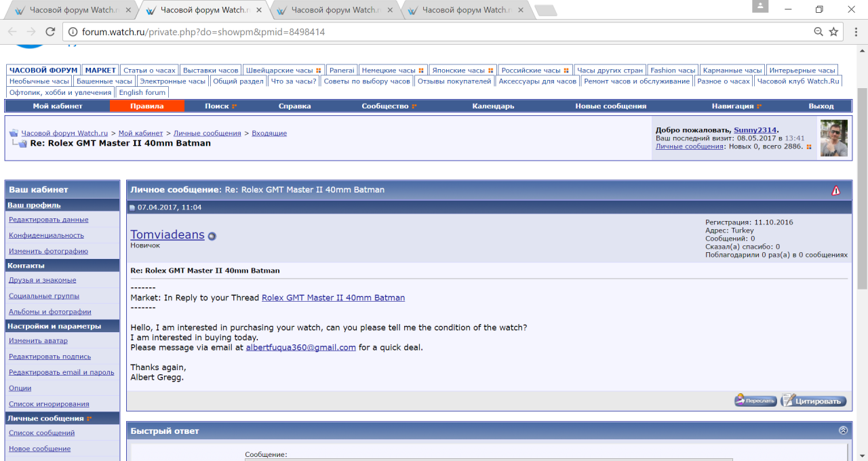Click the browser address bar URL field
Image resolution: width=868 pixels, height=461 pixels.
pyautogui.click(x=407, y=32)
